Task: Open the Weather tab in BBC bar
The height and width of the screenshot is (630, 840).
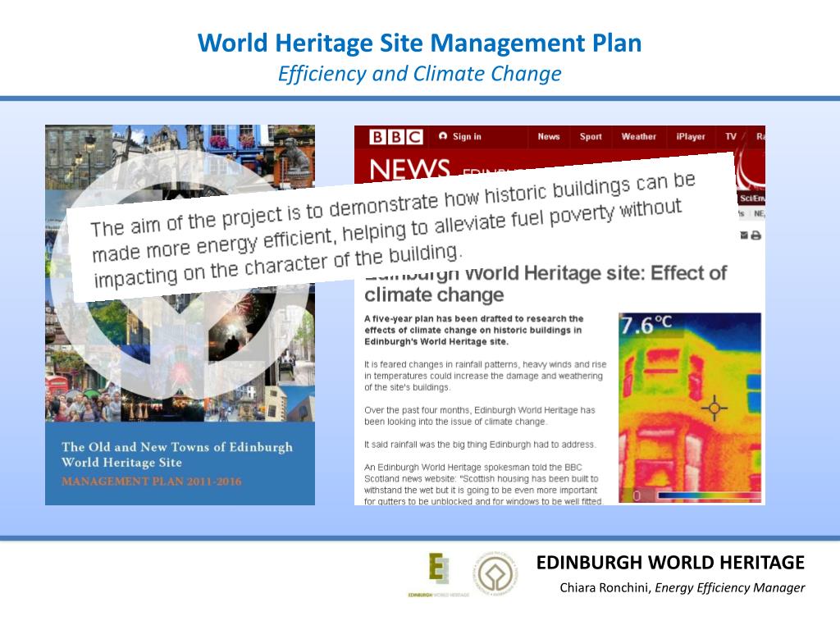Action: pyautogui.click(x=638, y=137)
